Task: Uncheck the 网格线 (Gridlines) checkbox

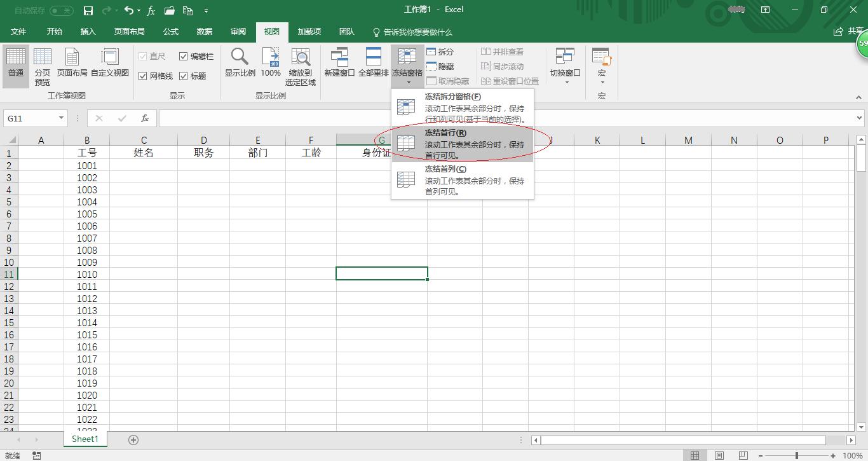Action: 143,76
